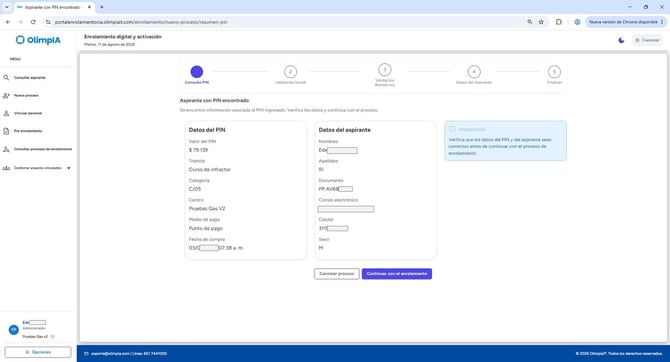Open the Opciones button in sidebar
This screenshot has width=670, height=362.
click(38, 352)
